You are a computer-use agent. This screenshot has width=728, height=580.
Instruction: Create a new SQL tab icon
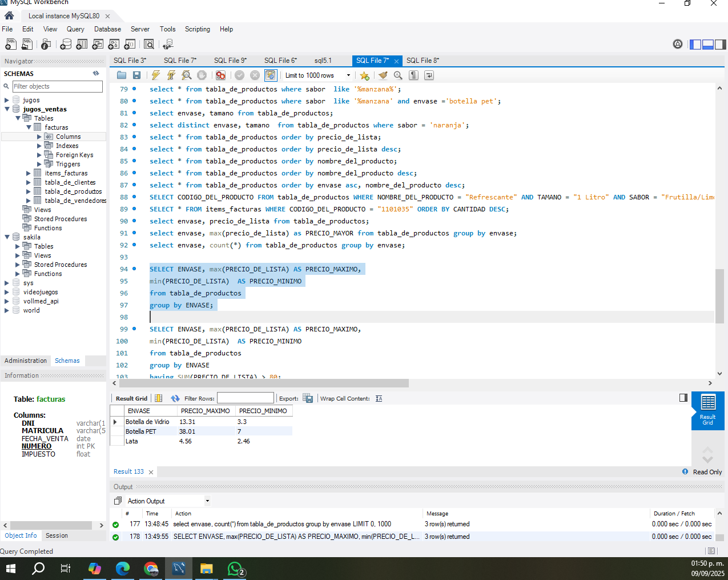pos(10,44)
